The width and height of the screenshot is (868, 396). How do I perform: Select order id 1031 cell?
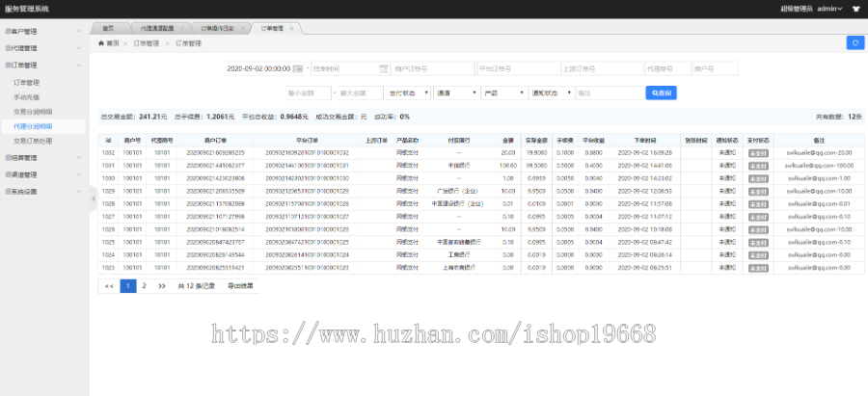pyautogui.click(x=108, y=166)
